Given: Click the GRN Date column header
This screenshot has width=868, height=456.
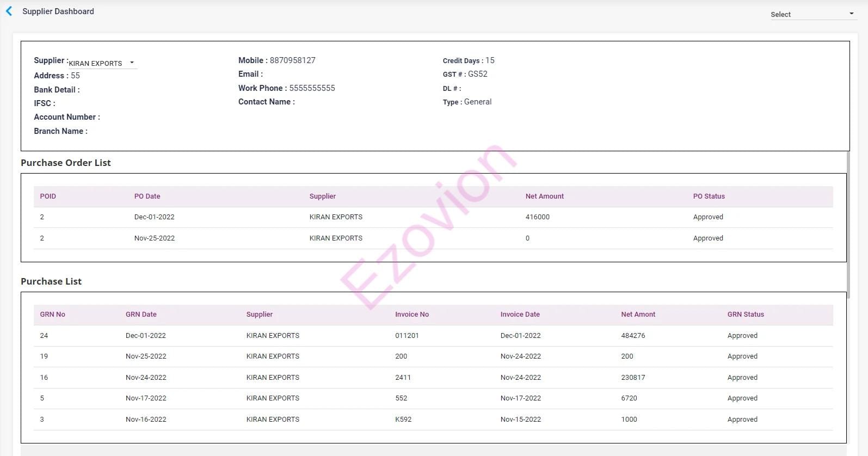Looking at the screenshot, I should click(141, 315).
